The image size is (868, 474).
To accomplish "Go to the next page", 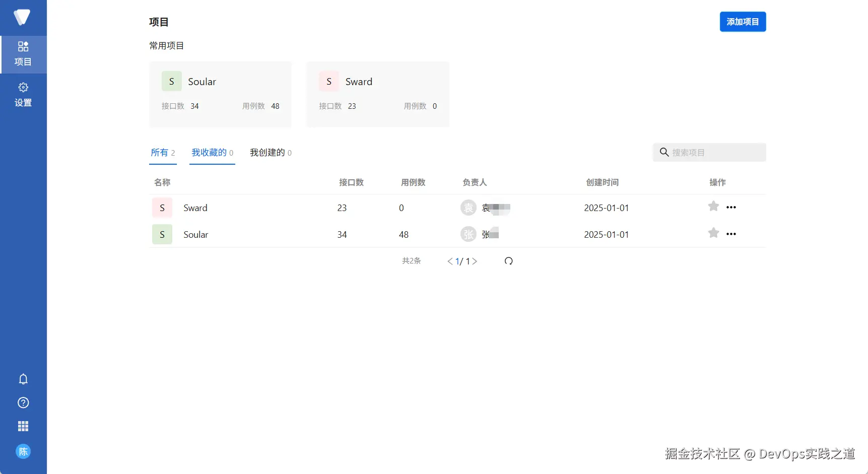I will 475,261.
